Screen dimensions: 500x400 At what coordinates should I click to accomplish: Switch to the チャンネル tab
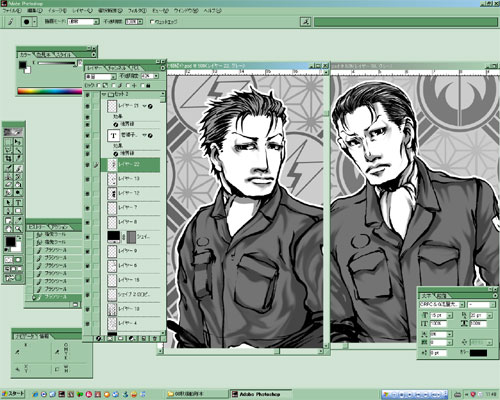click(x=116, y=68)
